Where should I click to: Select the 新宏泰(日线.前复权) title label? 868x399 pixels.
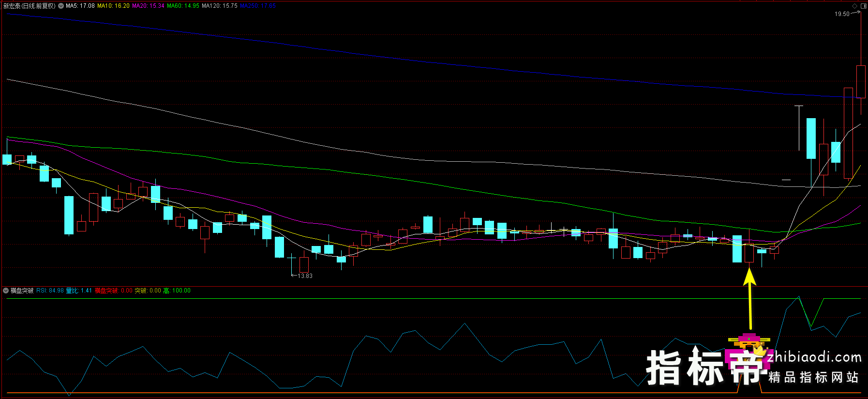coord(30,6)
